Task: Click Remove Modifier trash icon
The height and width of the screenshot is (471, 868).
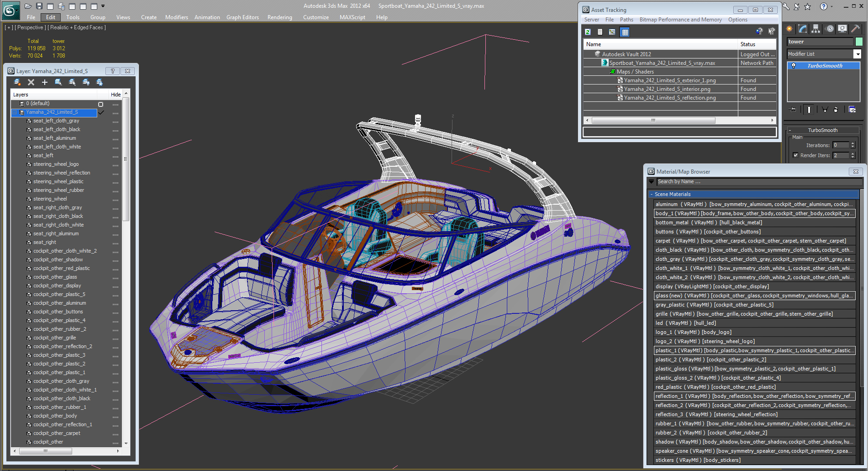Action: point(836,110)
